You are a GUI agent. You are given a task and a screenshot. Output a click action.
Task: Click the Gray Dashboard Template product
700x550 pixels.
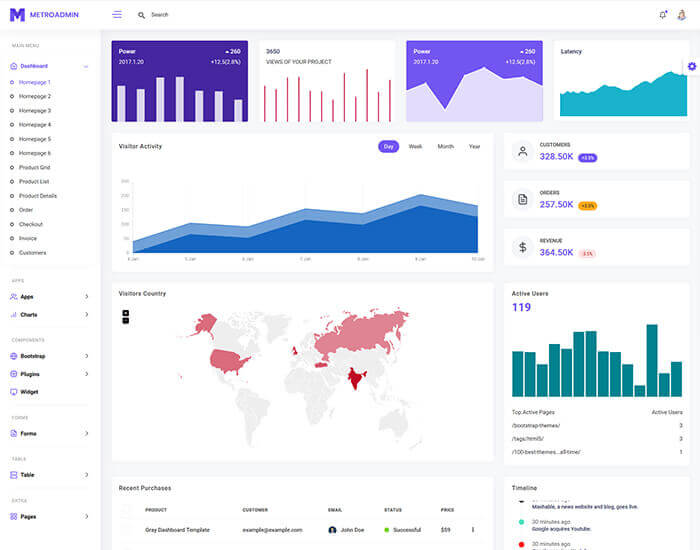tap(177, 530)
